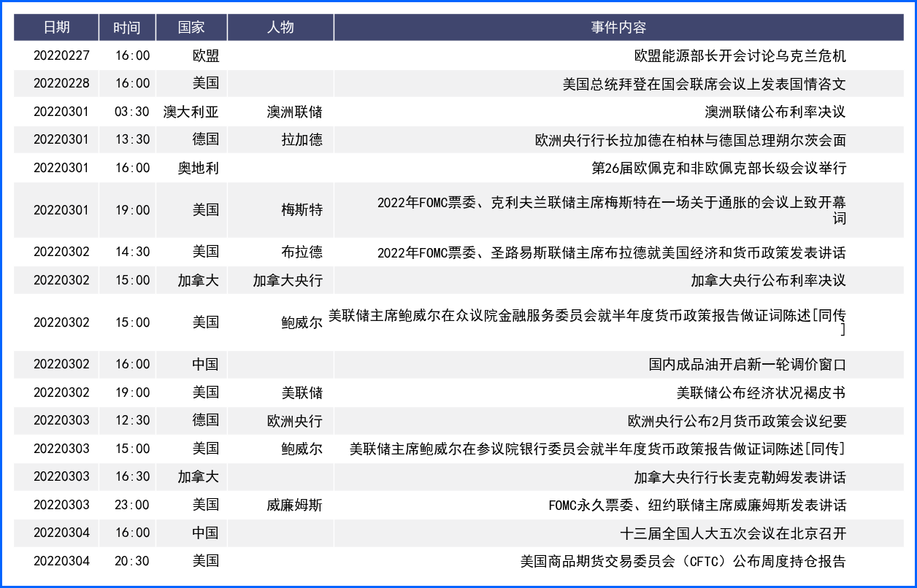This screenshot has width=917, height=588.
Task: Click date 20220302 in the 14:30 row
Action: click(61, 252)
